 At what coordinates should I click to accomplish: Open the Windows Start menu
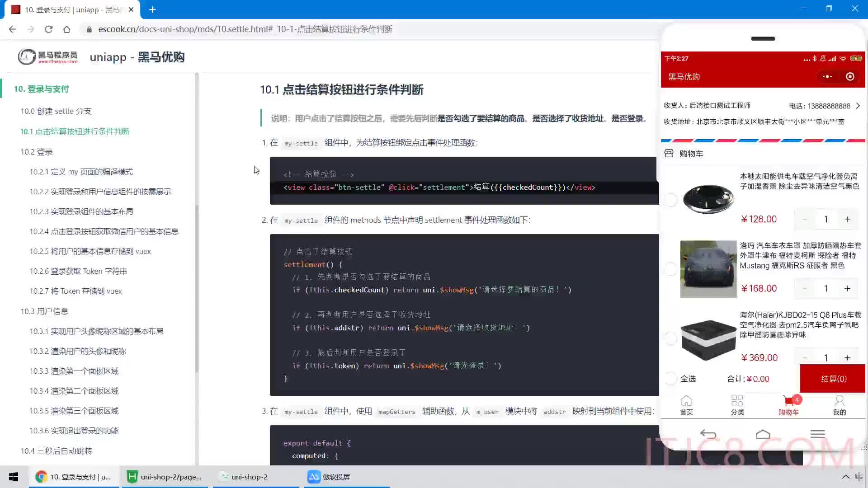coord(14,477)
